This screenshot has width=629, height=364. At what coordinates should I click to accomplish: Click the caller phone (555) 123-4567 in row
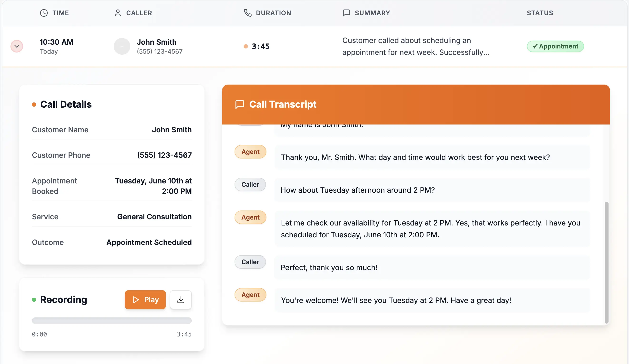click(x=160, y=51)
